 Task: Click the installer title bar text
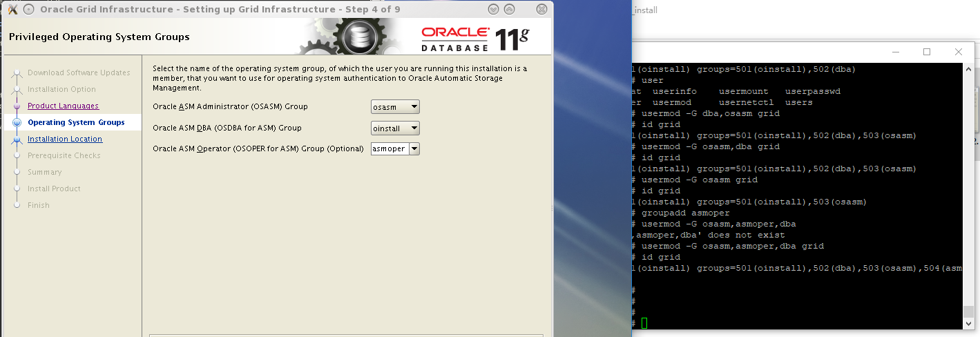coord(220,9)
